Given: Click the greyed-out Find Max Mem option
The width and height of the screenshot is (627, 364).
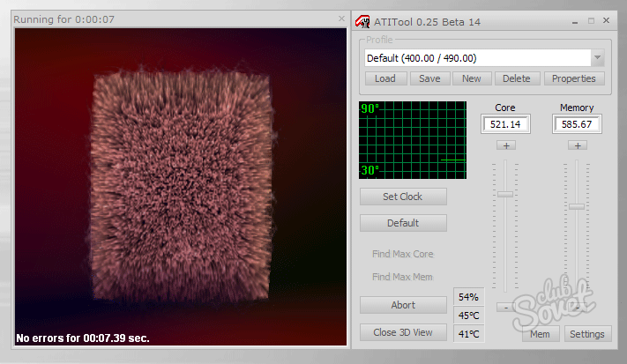Looking at the screenshot, I should 402,277.
